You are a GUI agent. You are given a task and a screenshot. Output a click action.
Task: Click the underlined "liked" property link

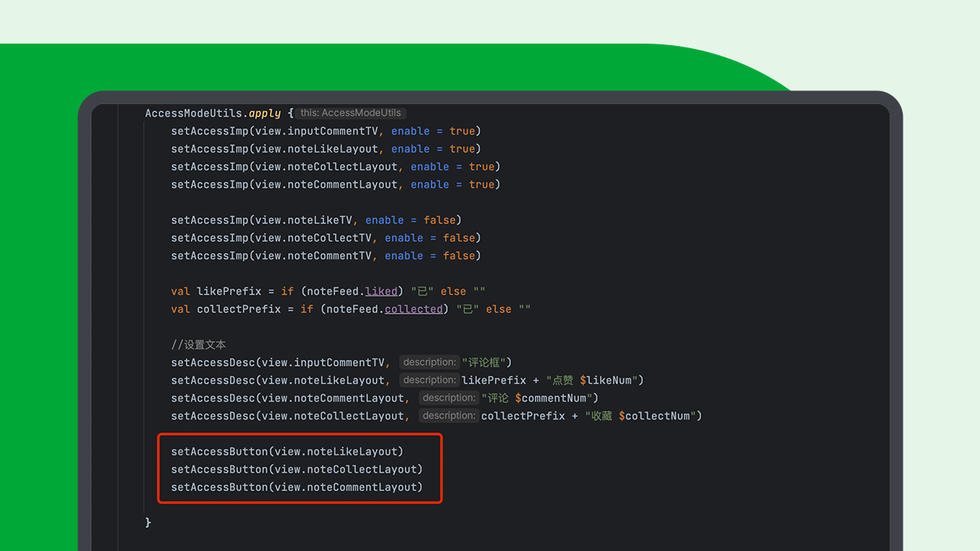coord(381,291)
